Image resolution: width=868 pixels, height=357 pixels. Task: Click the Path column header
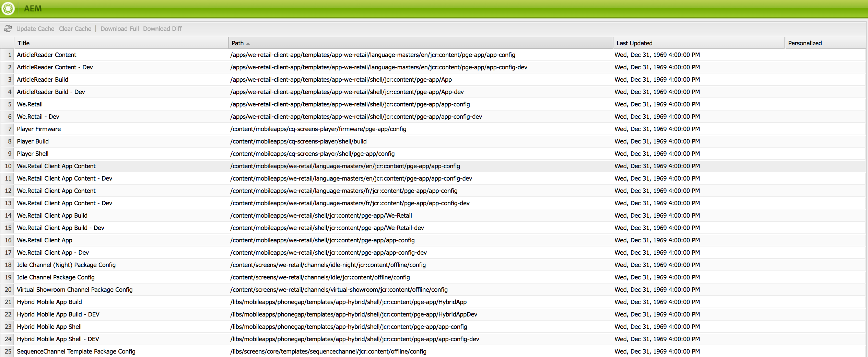click(x=421, y=43)
